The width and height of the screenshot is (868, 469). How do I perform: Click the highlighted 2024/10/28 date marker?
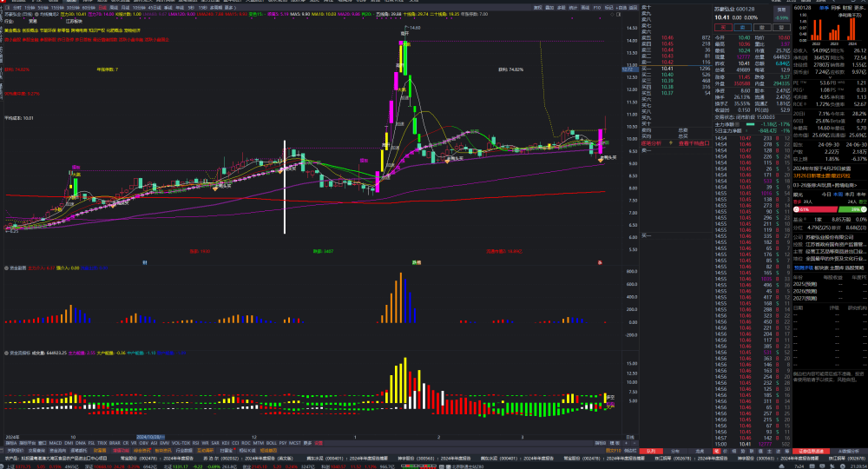150,437
